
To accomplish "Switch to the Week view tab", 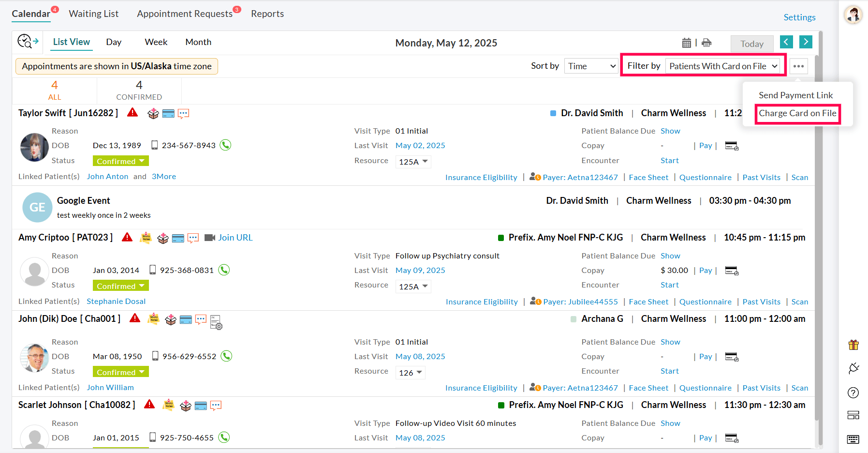I will pos(156,42).
